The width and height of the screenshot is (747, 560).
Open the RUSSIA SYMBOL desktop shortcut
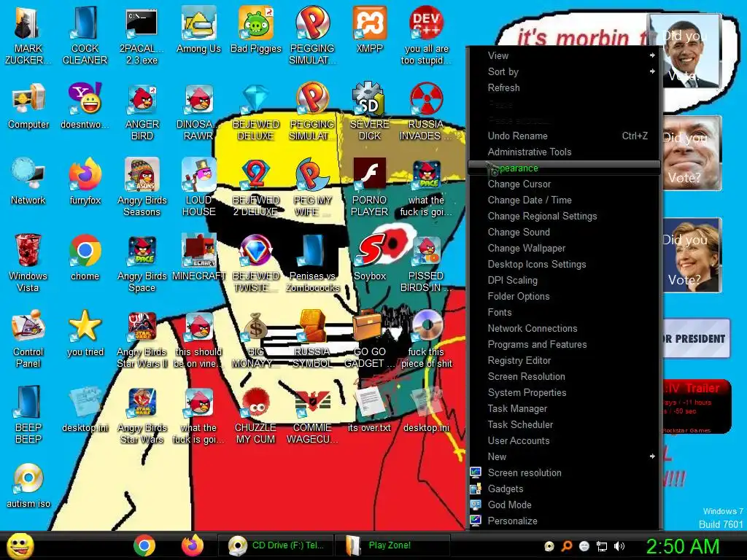coord(312,339)
